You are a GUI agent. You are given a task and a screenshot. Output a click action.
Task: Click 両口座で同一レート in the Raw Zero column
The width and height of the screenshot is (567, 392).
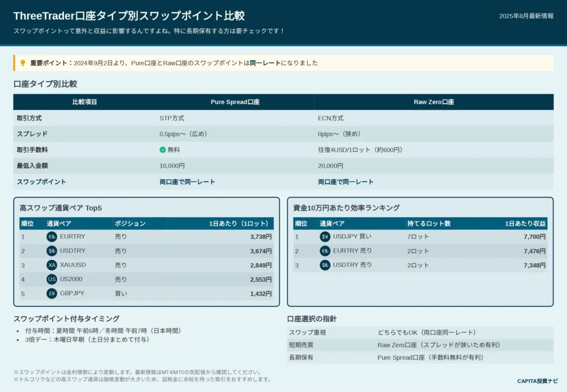(346, 182)
